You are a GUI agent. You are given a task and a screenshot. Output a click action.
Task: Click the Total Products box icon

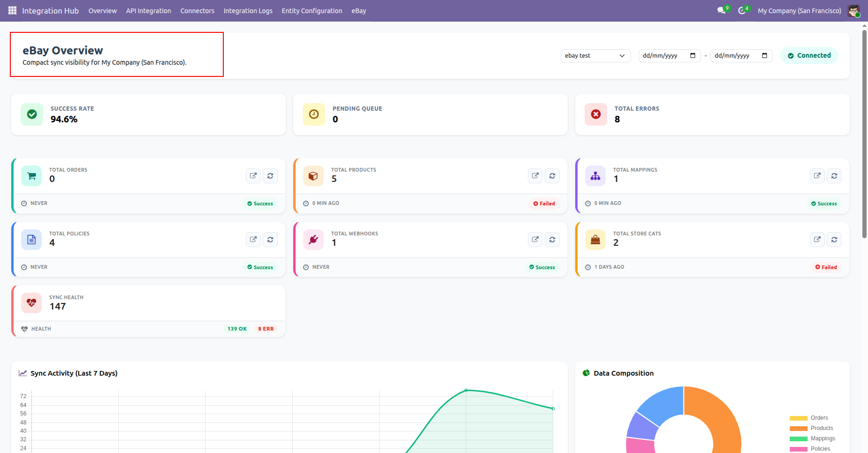pyautogui.click(x=313, y=176)
